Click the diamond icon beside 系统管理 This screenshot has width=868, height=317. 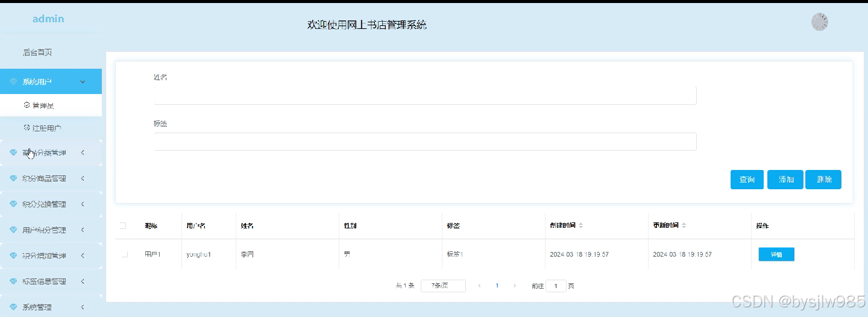click(x=13, y=307)
